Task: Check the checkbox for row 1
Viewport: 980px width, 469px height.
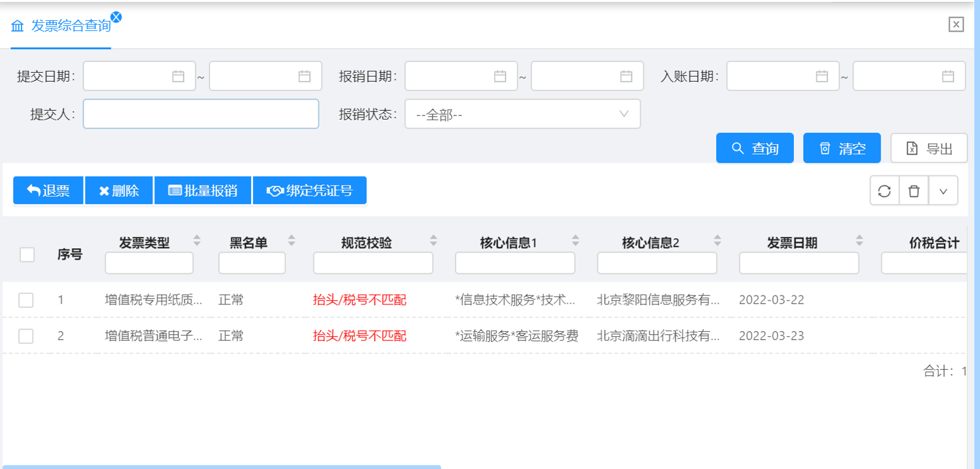Action: [x=26, y=300]
